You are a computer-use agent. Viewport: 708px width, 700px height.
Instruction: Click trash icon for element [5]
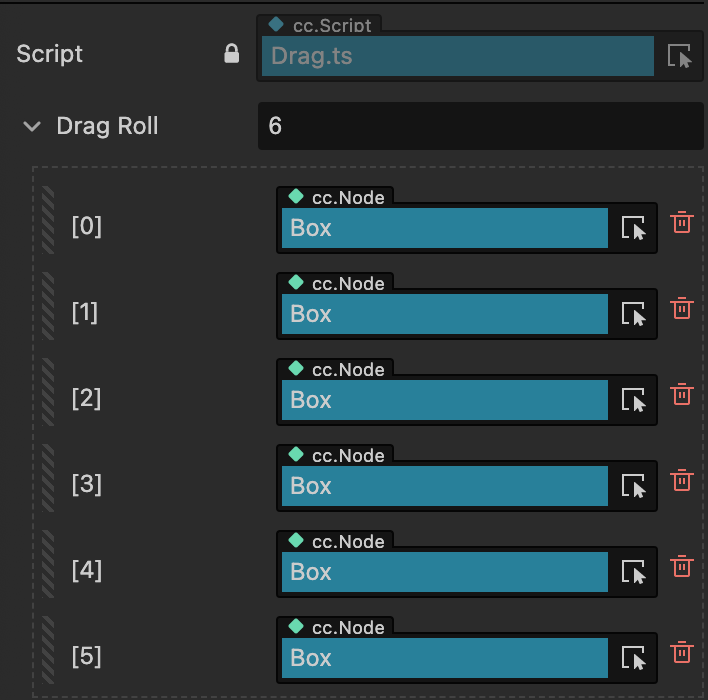pos(682,652)
